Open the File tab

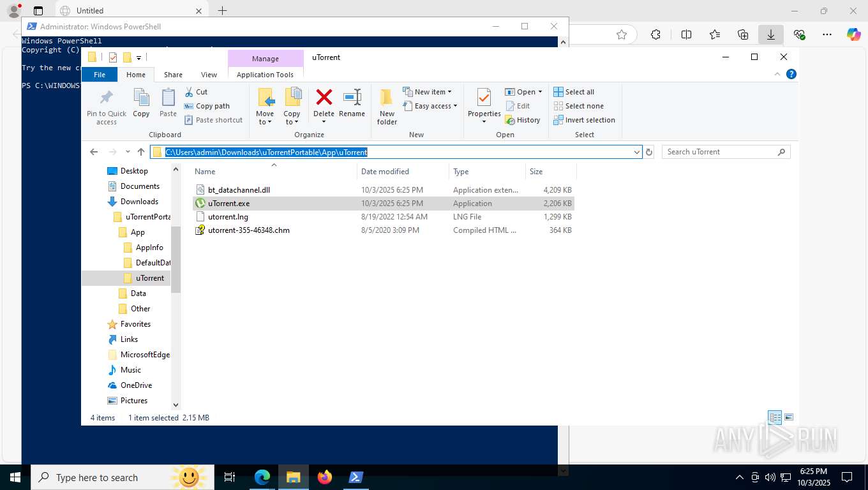tap(100, 75)
